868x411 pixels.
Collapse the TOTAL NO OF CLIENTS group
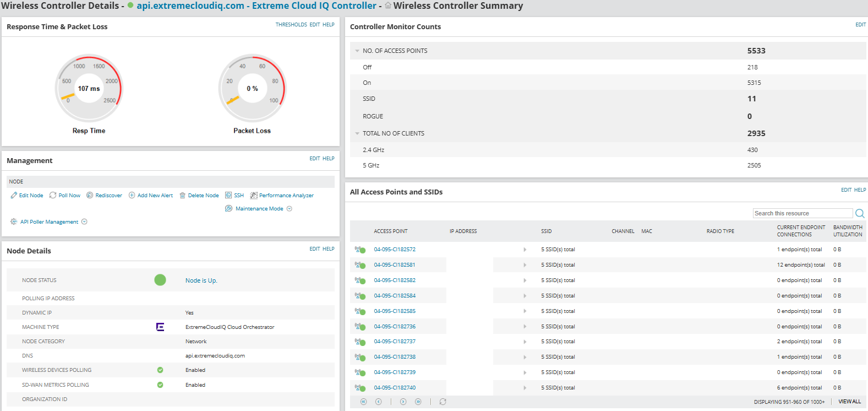point(357,133)
